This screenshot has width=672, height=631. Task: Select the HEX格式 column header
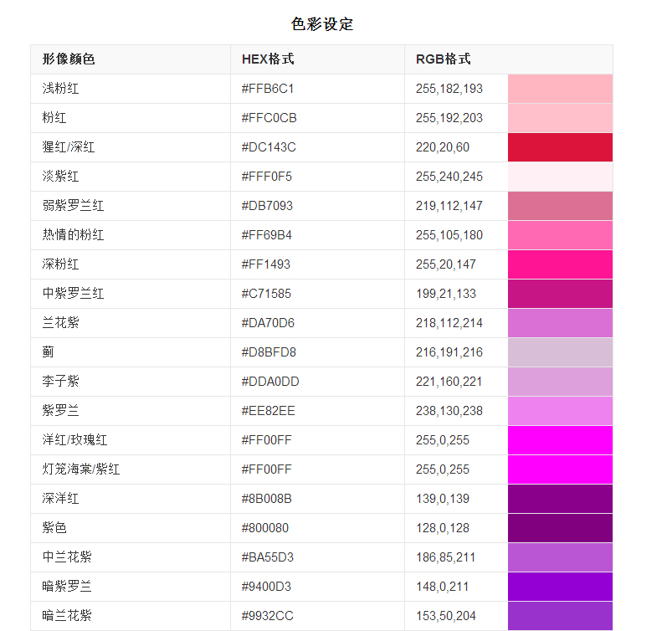pyautogui.click(x=268, y=59)
